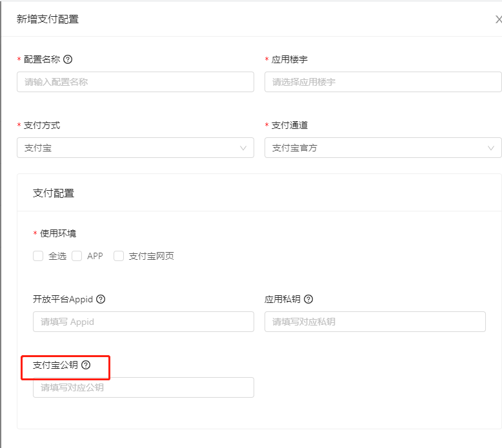Viewport: 502px width, 448px height.
Task: Click the 请填写对应公钥 input field
Action: point(143,387)
